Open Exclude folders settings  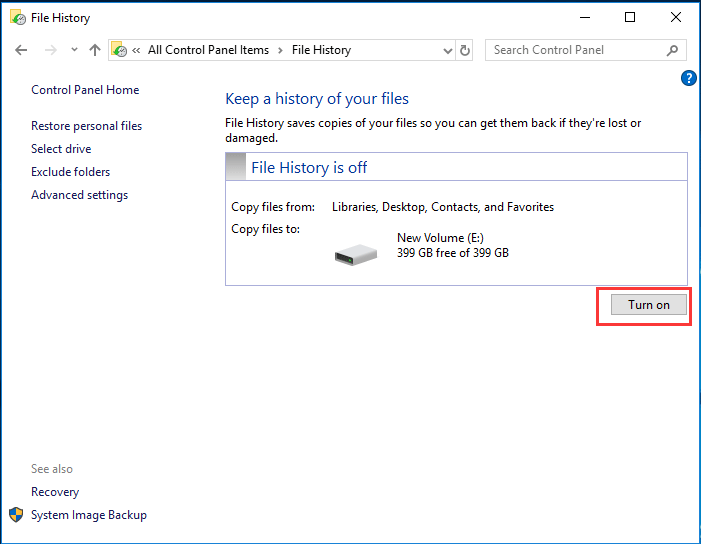coord(70,172)
